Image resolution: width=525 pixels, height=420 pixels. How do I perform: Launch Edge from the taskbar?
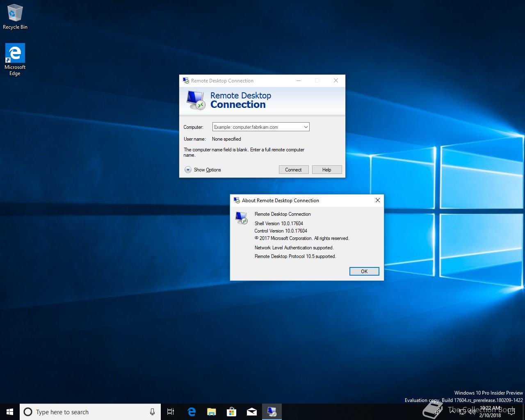pos(191,412)
